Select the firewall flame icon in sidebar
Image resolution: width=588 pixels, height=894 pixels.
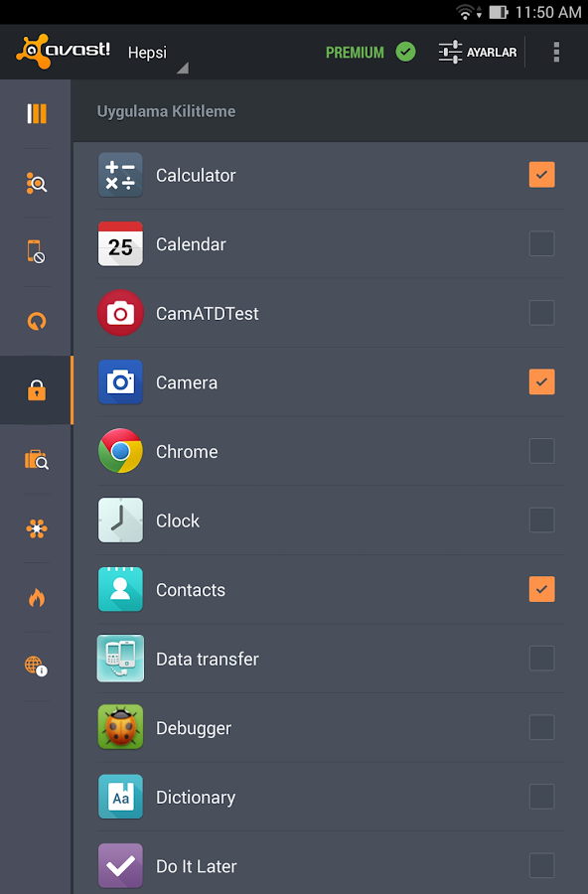[36, 597]
